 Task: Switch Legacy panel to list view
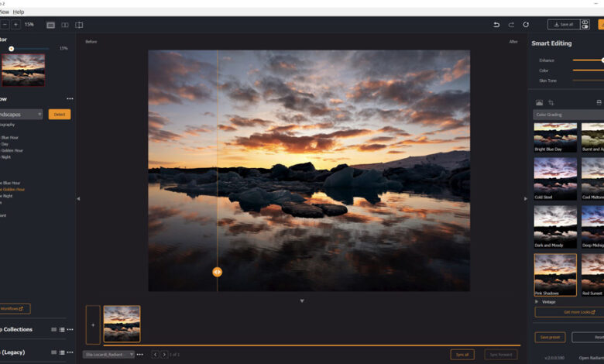pos(62,352)
